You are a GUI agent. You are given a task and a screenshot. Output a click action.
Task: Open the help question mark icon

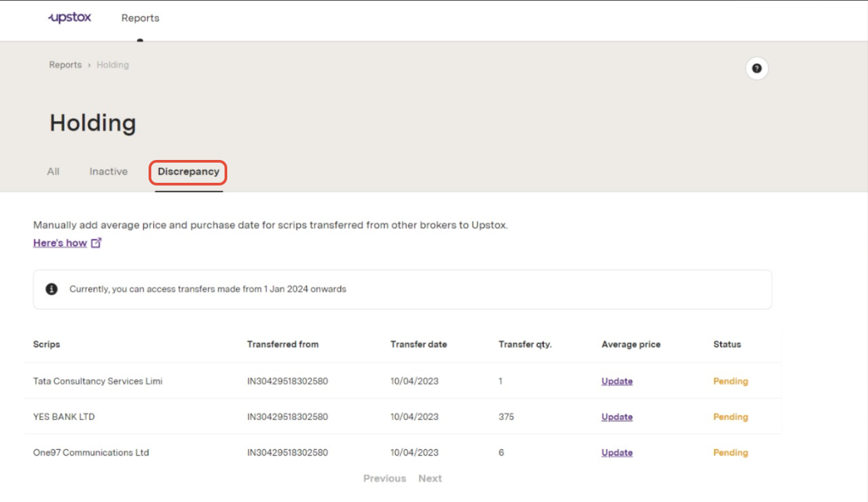click(x=756, y=69)
